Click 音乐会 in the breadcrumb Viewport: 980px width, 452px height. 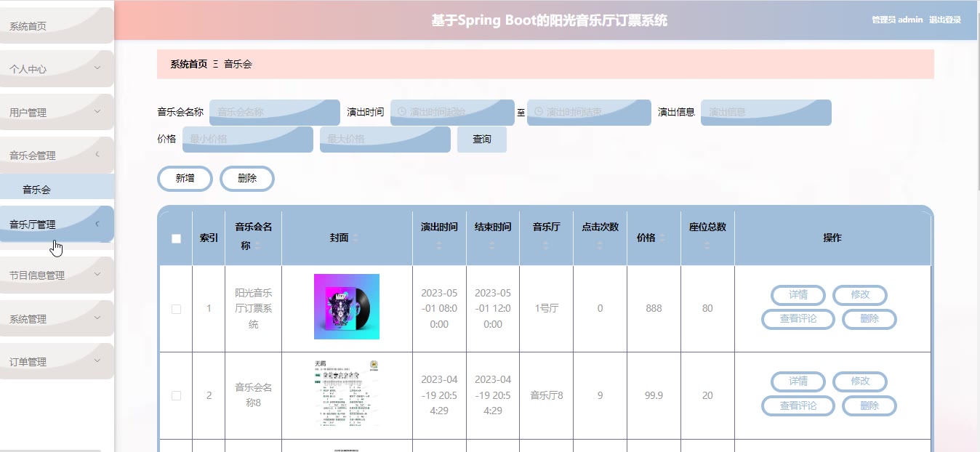[x=238, y=64]
